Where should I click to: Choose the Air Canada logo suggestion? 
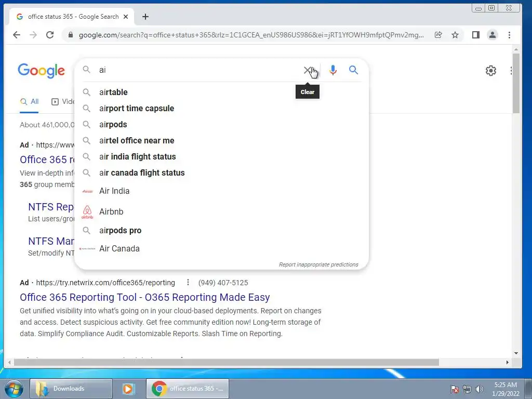point(221,249)
